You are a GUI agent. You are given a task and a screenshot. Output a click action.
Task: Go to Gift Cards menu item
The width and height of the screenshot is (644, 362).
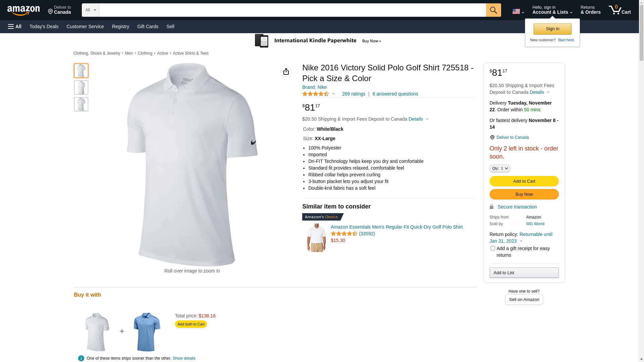148,26
